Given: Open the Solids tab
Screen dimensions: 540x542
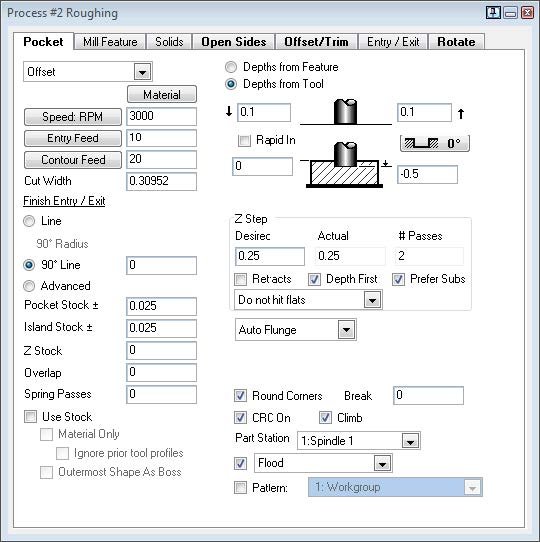Looking at the screenshot, I should [169, 42].
